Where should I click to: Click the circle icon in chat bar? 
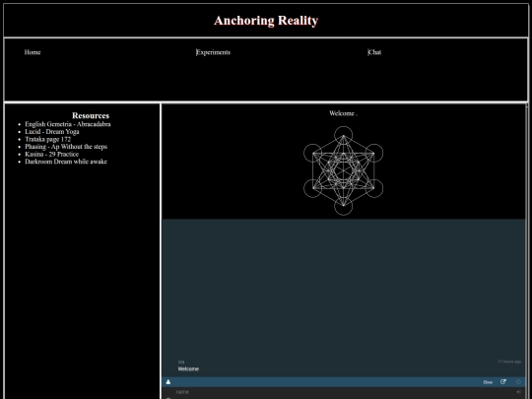(x=518, y=382)
